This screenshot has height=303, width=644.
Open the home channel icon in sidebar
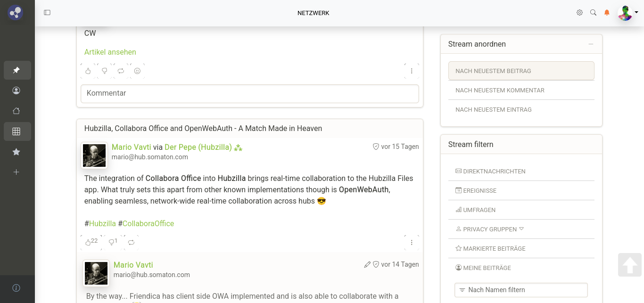pos(17,111)
